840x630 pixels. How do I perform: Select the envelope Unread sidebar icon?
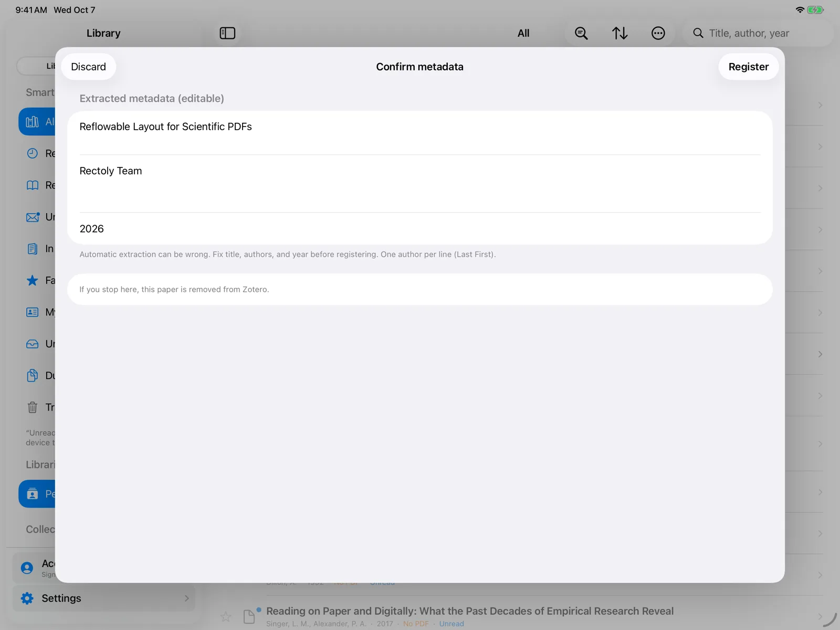(33, 217)
